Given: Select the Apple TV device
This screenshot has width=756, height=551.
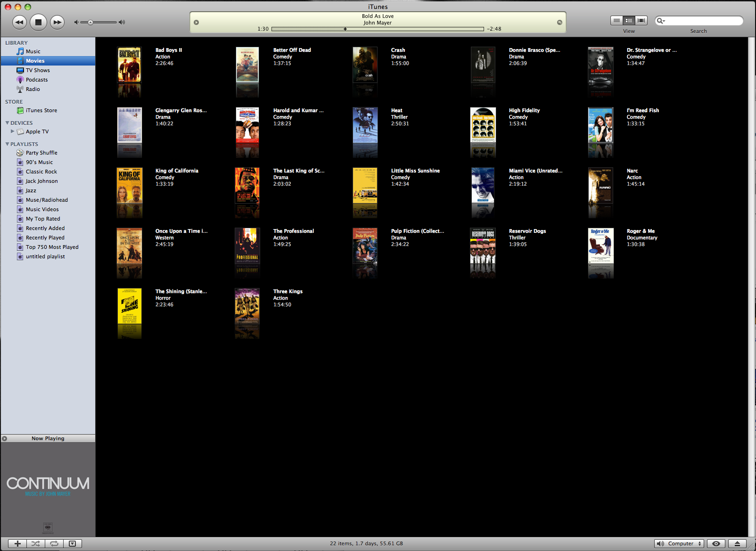Looking at the screenshot, I should click(x=37, y=132).
